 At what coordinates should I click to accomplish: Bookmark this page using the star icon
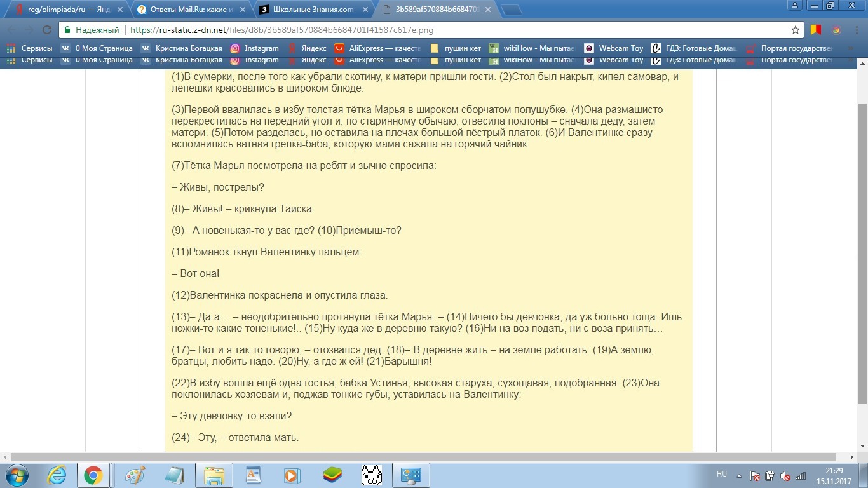click(795, 30)
